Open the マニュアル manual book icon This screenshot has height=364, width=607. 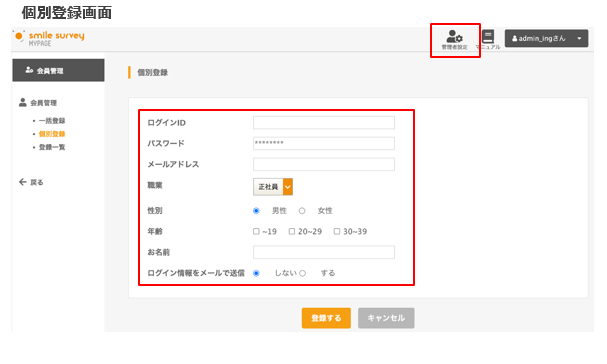(488, 39)
